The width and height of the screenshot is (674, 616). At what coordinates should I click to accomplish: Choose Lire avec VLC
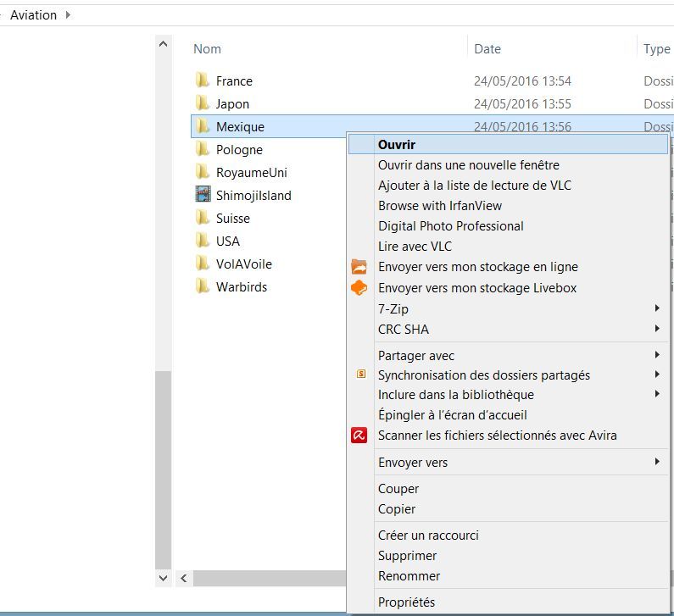click(415, 247)
